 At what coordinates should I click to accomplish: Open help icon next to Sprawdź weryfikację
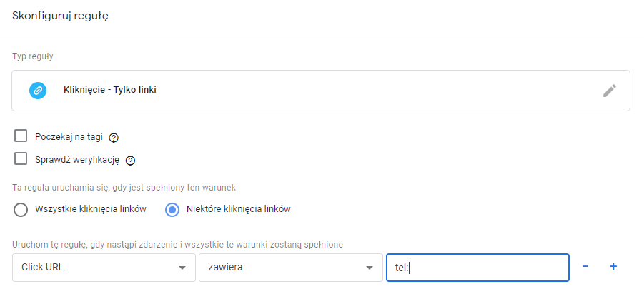point(130,161)
